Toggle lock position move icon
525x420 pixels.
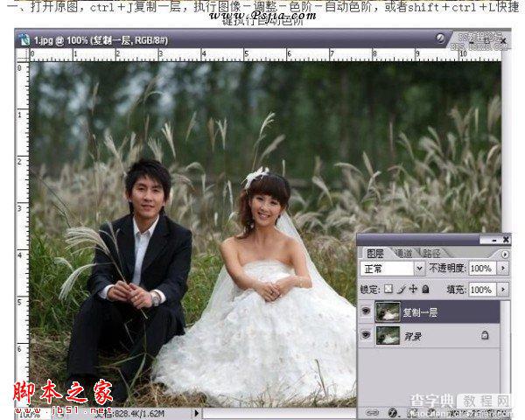pyautogui.click(x=413, y=289)
